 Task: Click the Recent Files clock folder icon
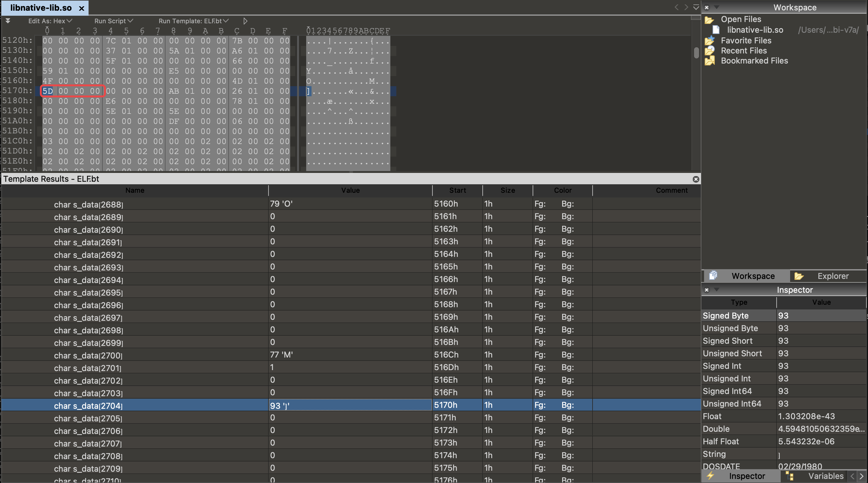tap(709, 51)
